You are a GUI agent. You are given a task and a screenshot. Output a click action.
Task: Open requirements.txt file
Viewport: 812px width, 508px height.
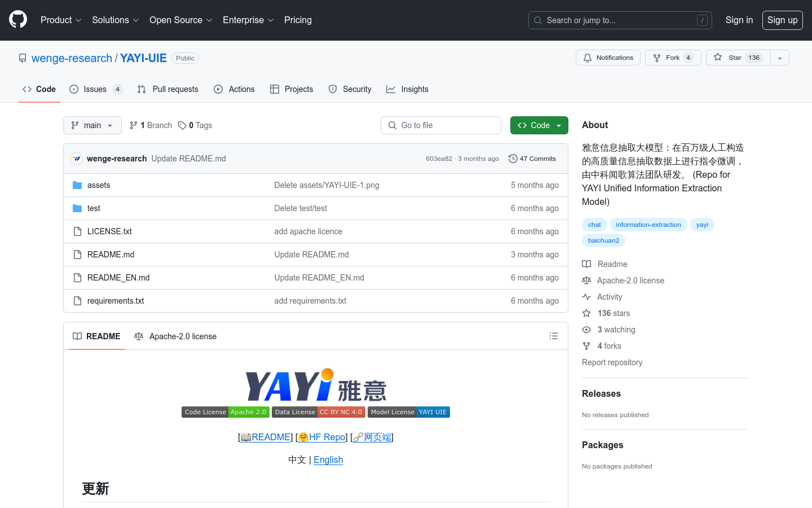pyautogui.click(x=116, y=301)
